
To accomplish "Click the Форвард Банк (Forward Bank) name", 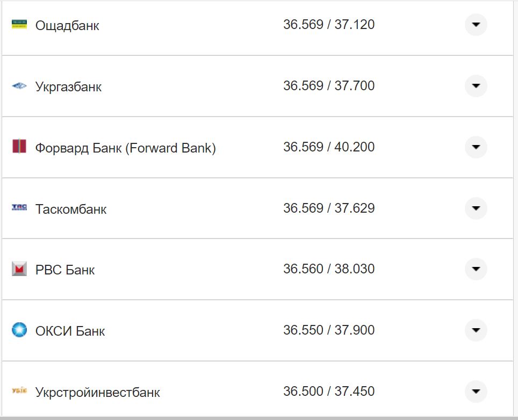I will [x=127, y=148].
